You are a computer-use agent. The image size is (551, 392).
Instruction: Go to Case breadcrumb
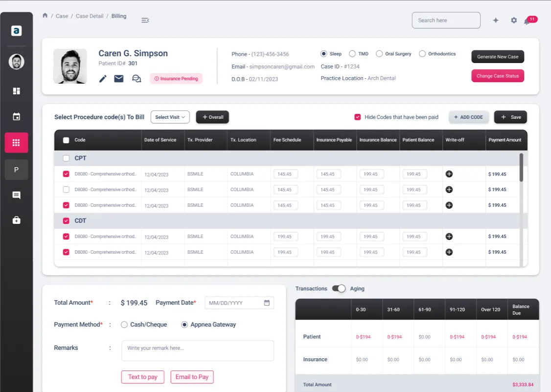pyautogui.click(x=62, y=16)
